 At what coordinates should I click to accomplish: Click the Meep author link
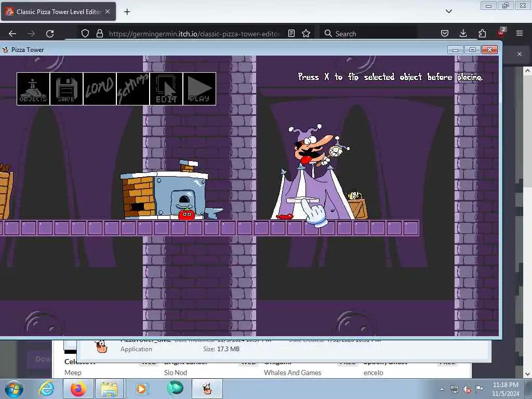(x=73, y=373)
